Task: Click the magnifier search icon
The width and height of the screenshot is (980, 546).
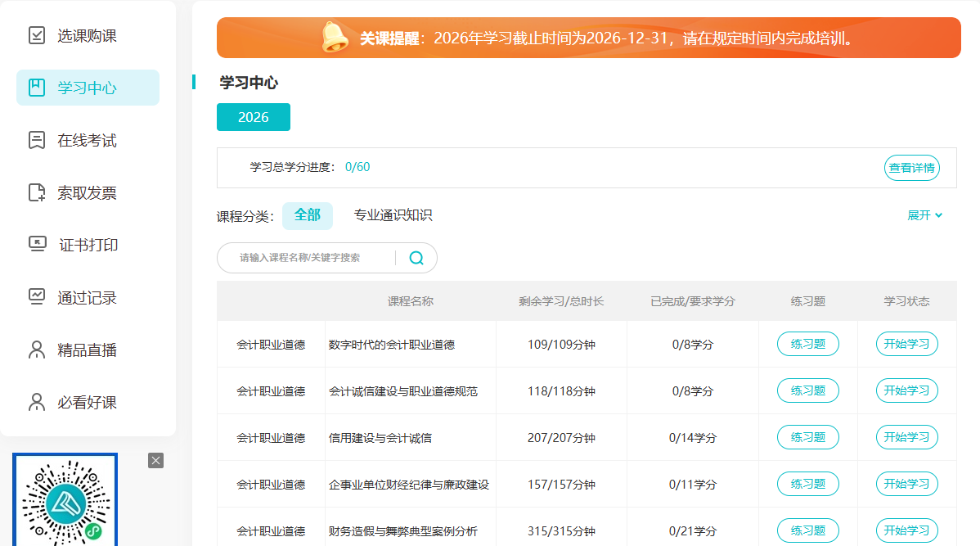Action: pyautogui.click(x=416, y=258)
